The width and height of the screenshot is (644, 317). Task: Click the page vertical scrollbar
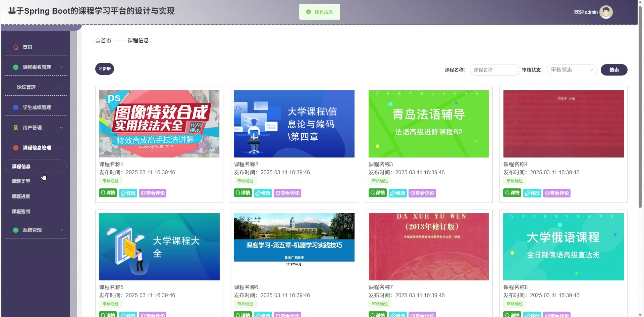640,107
